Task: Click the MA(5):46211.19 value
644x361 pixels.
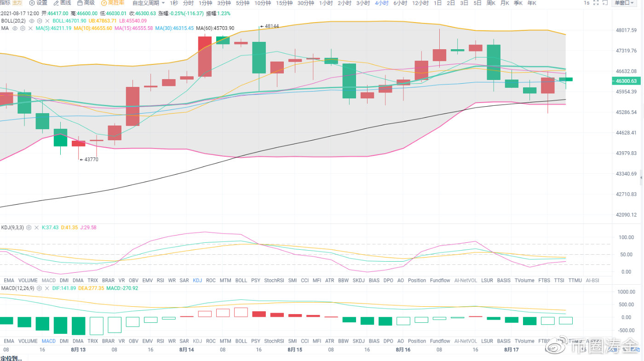Action: (54, 29)
